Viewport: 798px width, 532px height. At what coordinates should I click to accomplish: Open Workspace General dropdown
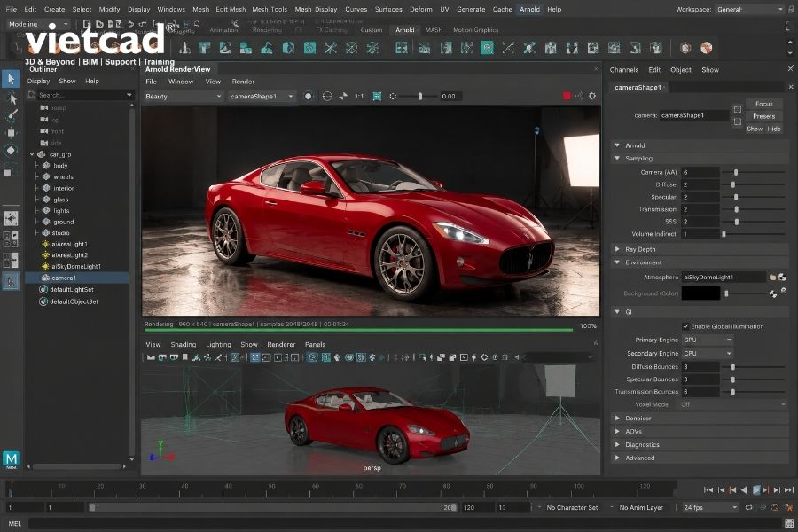pyautogui.click(x=749, y=9)
